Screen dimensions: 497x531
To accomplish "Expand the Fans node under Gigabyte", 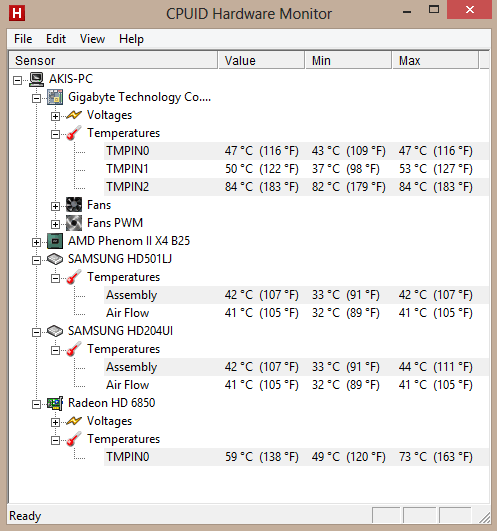I will point(55,206).
